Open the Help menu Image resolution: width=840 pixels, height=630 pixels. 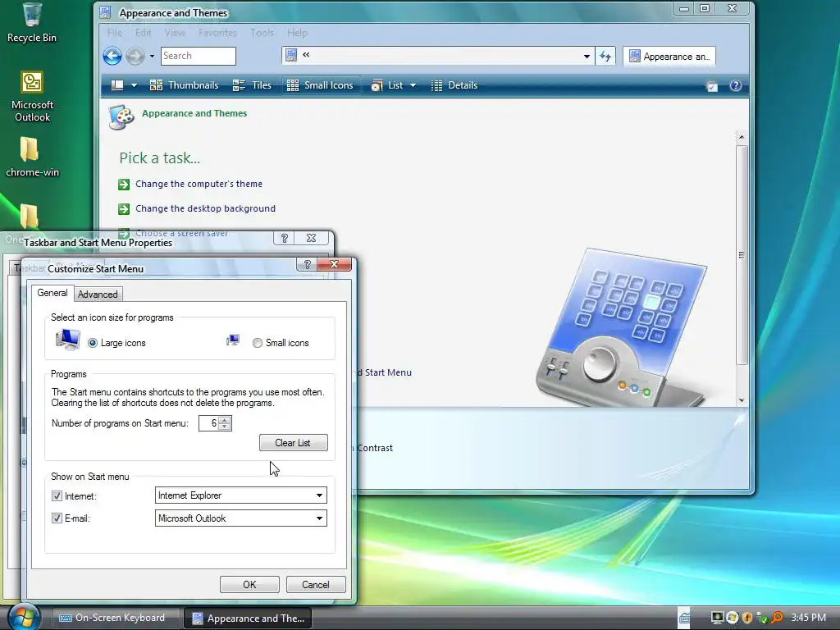pos(297,33)
